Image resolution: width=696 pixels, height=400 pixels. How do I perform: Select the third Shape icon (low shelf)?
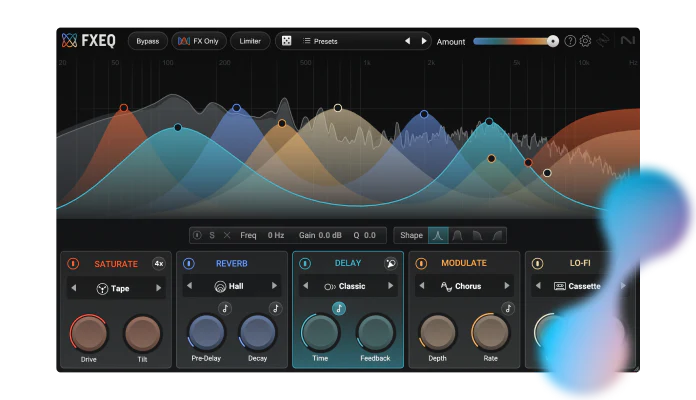click(477, 235)
